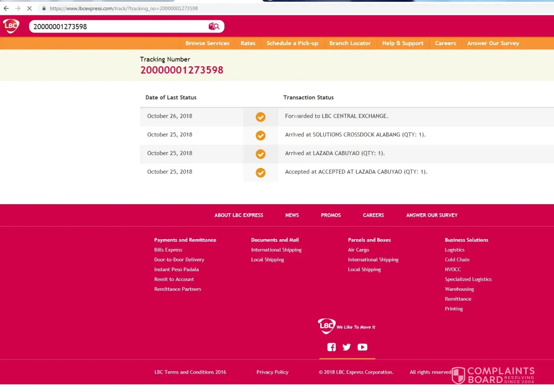Stop page loading with X button

[x=29, y=8]
